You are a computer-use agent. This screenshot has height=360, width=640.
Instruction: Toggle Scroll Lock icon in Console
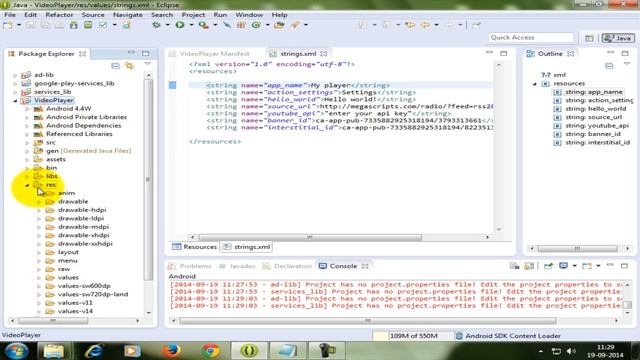pyautogui.click(x=529, y=266)
